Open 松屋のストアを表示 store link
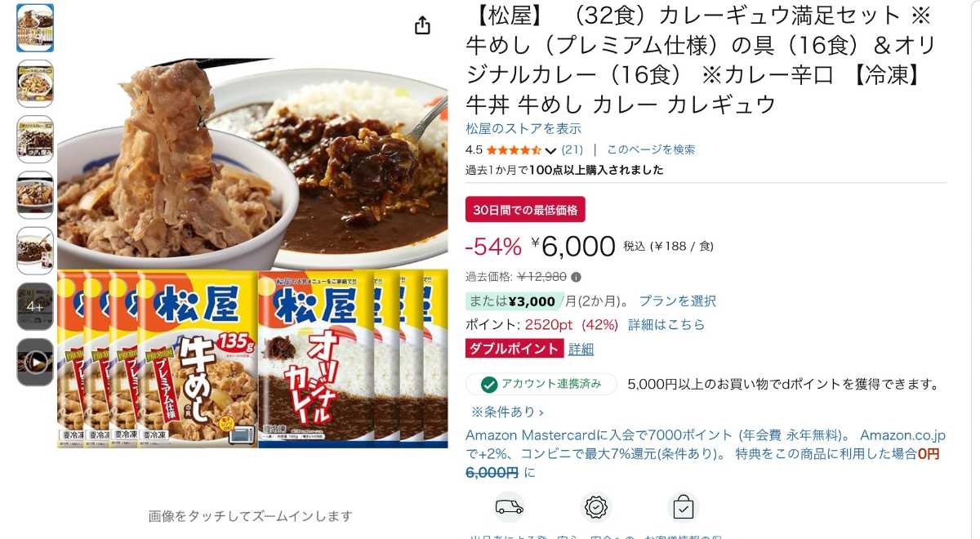 click(x=523, y=128)
